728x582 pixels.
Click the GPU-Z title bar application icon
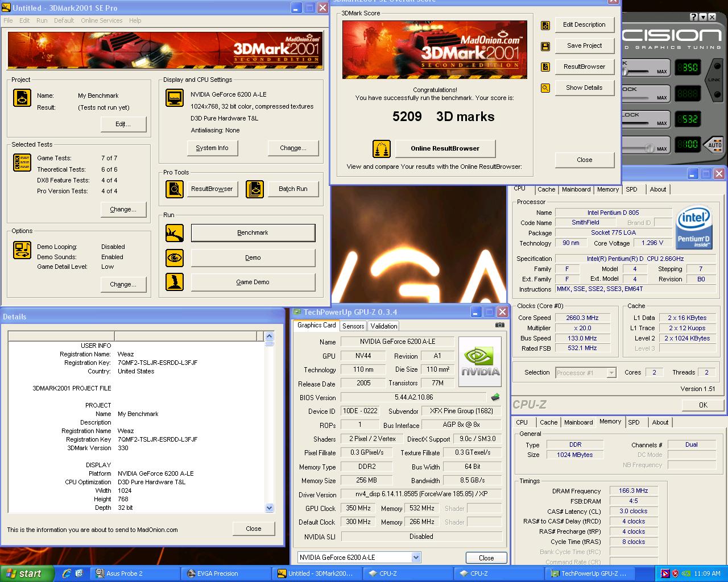tap(297, 312)
